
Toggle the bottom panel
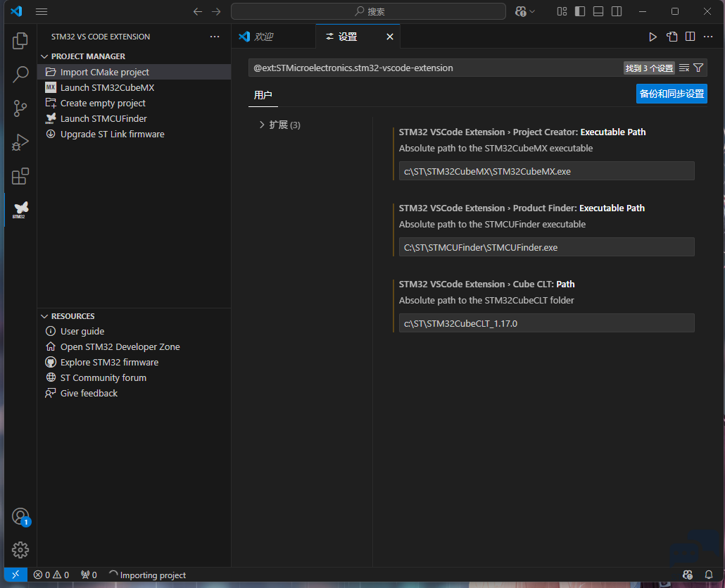(598, 11)
